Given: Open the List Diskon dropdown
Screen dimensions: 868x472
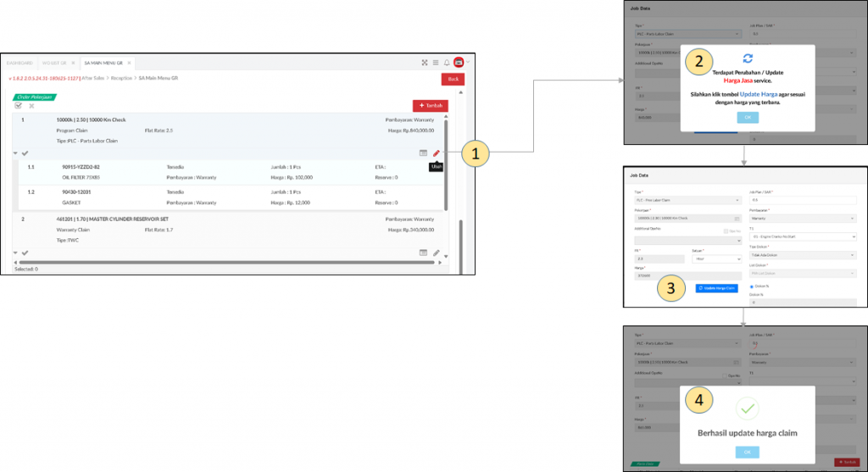Looking at the screenshot, I should 802,274.
